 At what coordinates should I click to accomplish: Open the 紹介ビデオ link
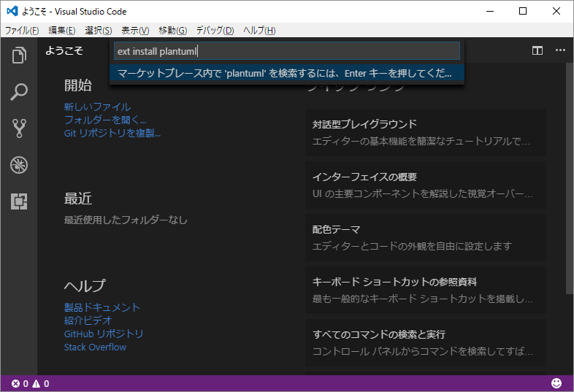[88, 320]
